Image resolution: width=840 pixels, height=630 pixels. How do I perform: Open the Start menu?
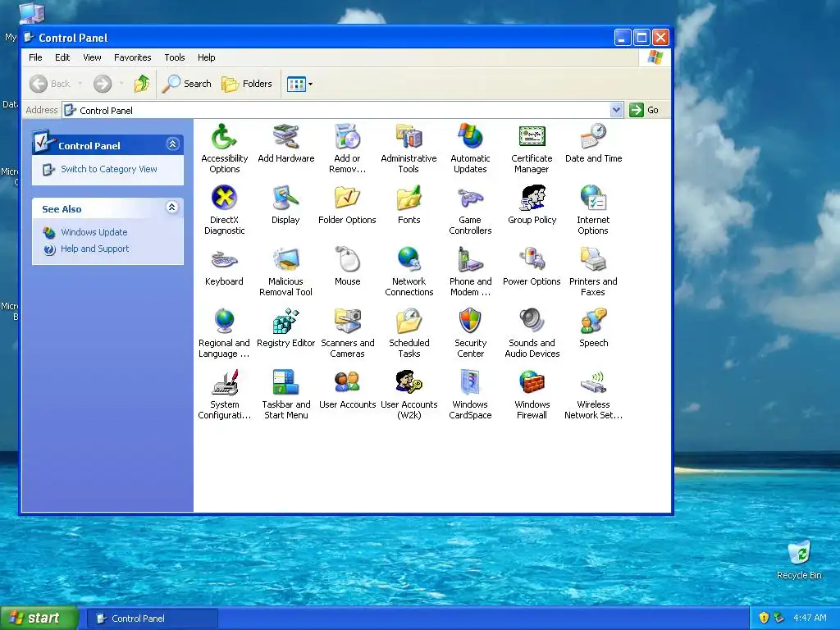click(39, 619)
